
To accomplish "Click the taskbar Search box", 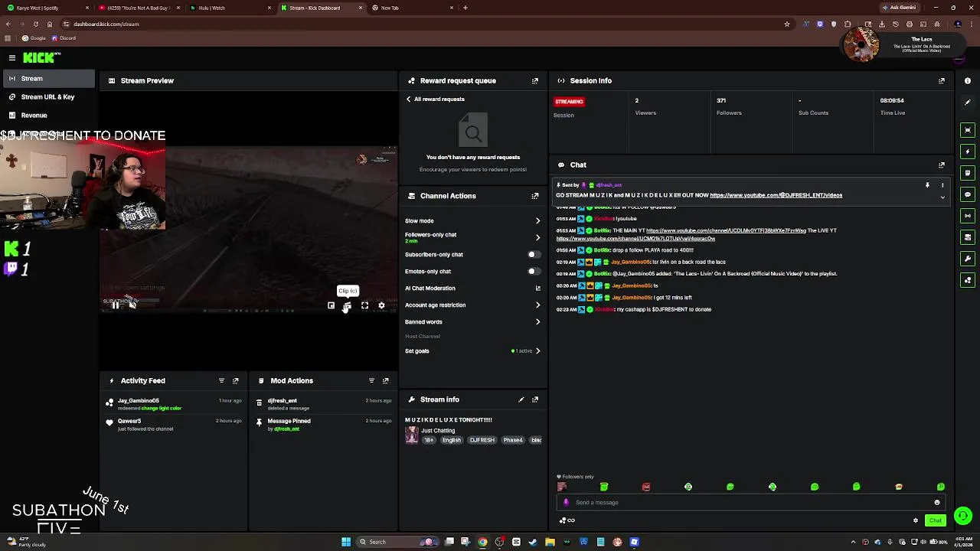I will click(x=397, y=542).
